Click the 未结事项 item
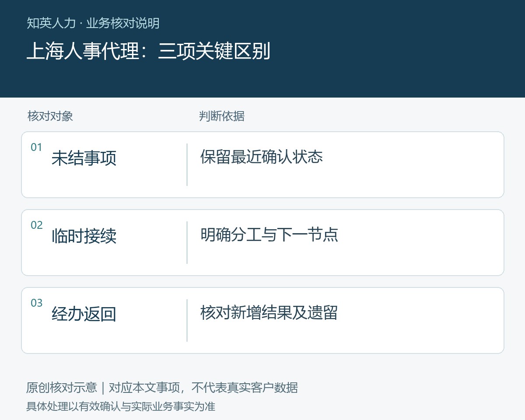The image size is (525, 420). tap(84, 158)
